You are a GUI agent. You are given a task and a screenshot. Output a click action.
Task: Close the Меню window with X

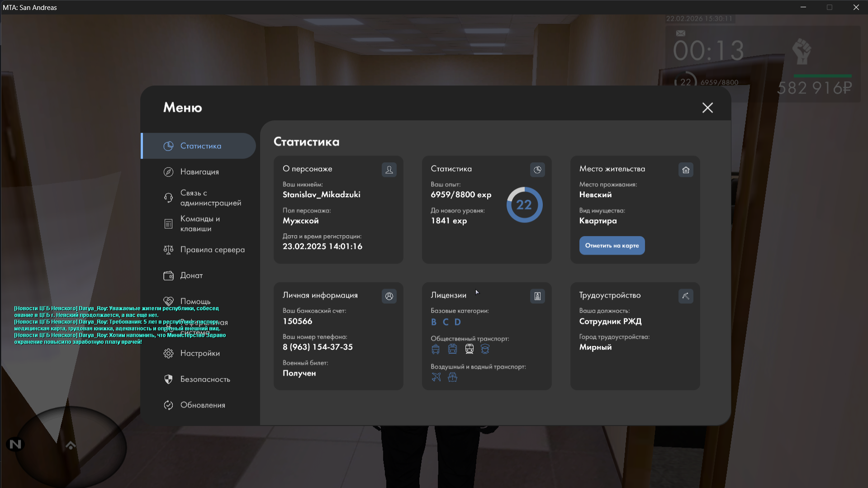[707, 108]
